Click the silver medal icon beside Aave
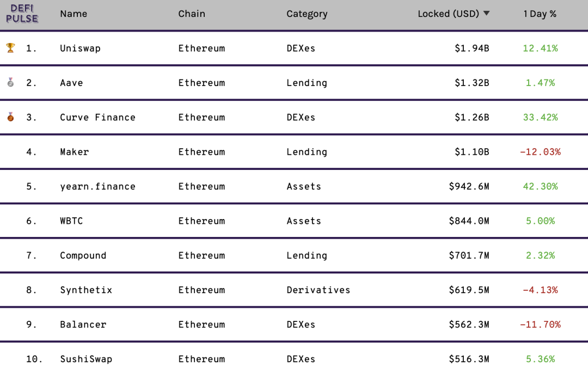 pyautogui.click(x=10, y=82)
